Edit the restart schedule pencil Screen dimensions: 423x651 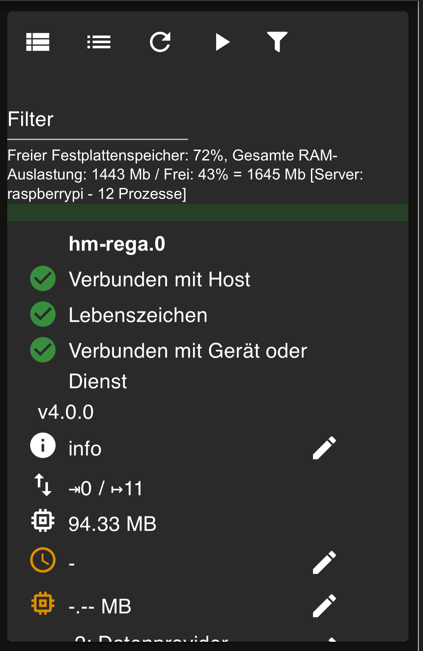point(324,563)
